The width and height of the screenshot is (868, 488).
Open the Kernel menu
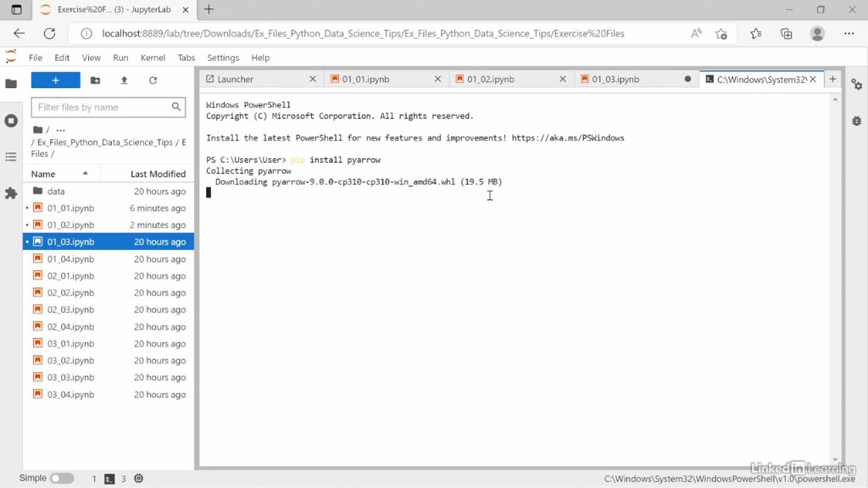click(153, 58)
